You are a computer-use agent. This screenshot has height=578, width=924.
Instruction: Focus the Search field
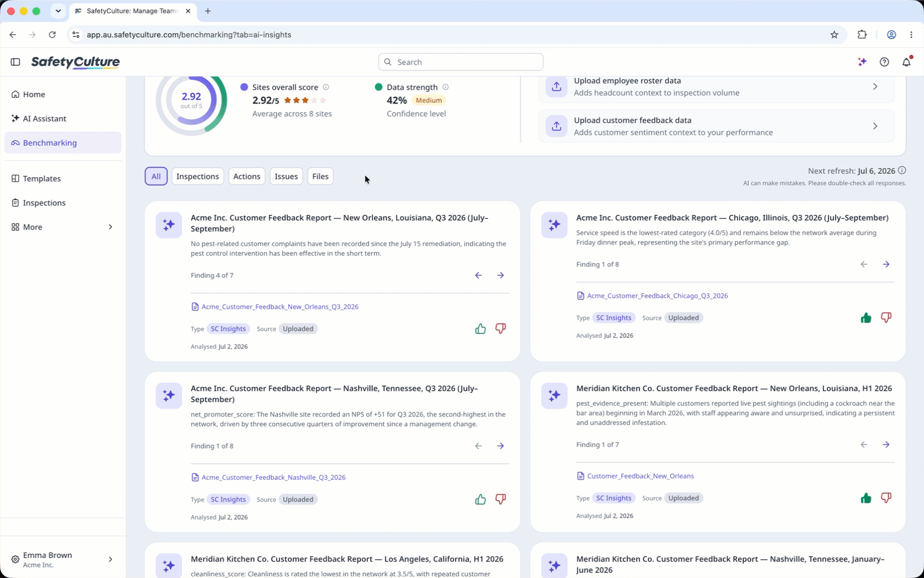pyautogui.click(x=461, y=62)
